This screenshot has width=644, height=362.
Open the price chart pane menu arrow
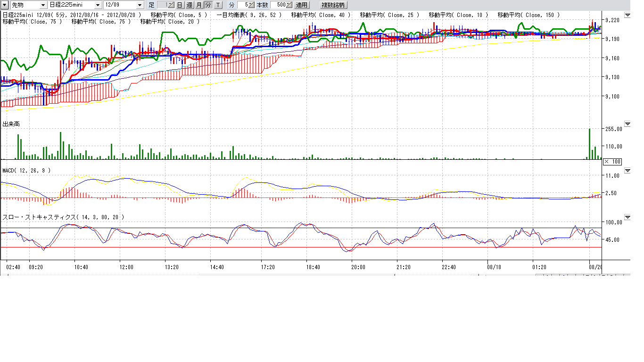click(627, 15)
